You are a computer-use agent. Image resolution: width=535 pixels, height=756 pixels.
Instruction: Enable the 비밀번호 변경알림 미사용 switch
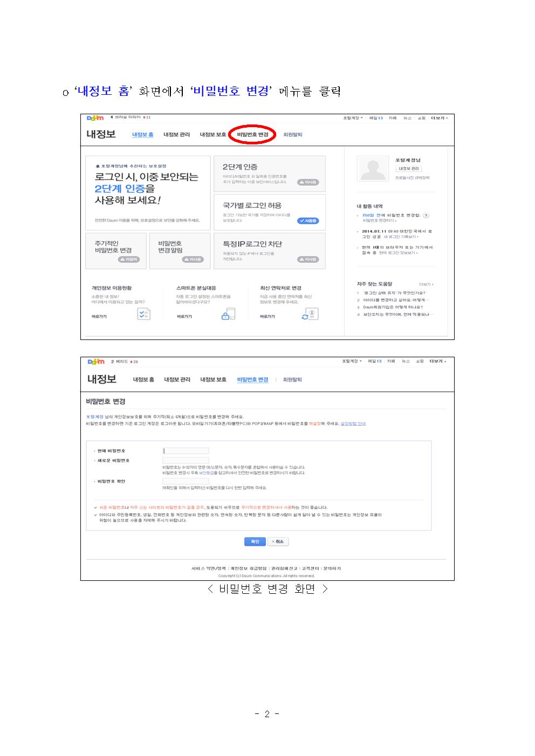pos(193,259)
